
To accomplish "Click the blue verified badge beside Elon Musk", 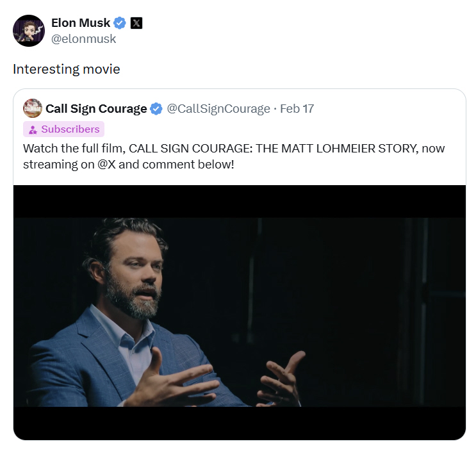I will pyautogui.click(x=120, y=23).
